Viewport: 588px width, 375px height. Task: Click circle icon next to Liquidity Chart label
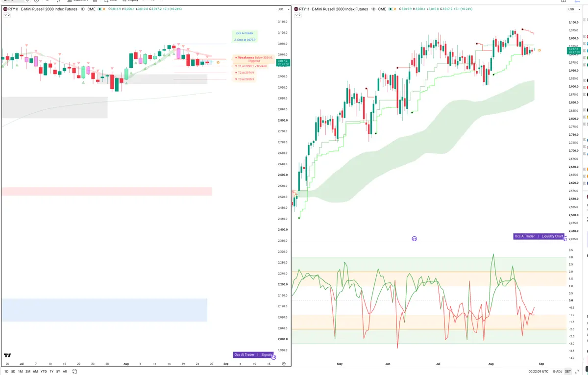[x=565, y=239]
